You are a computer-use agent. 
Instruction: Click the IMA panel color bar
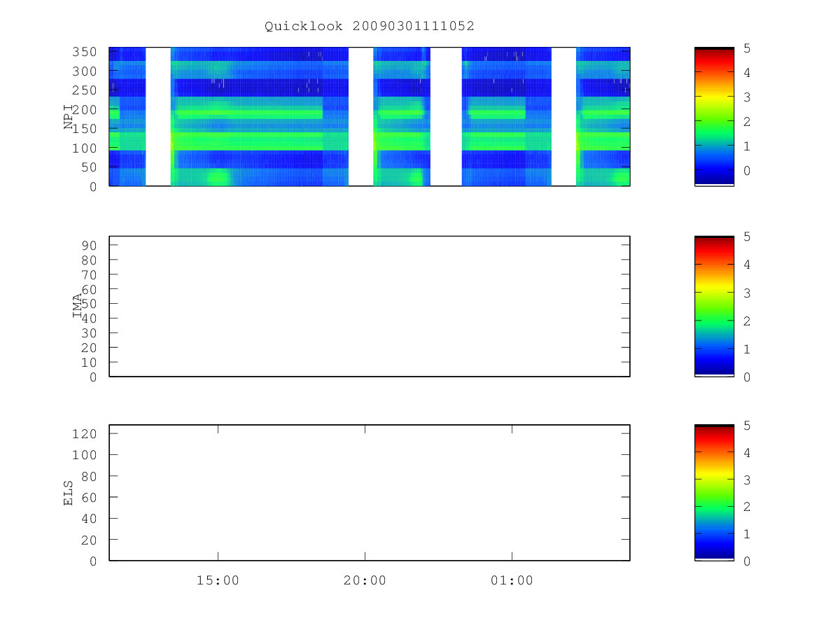pos(714,306)
